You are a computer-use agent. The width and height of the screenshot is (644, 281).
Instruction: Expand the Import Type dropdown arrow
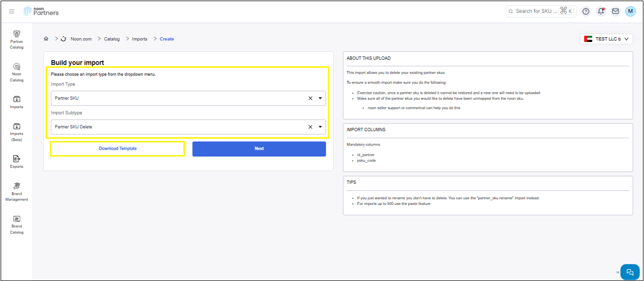[x=320, y=98]
